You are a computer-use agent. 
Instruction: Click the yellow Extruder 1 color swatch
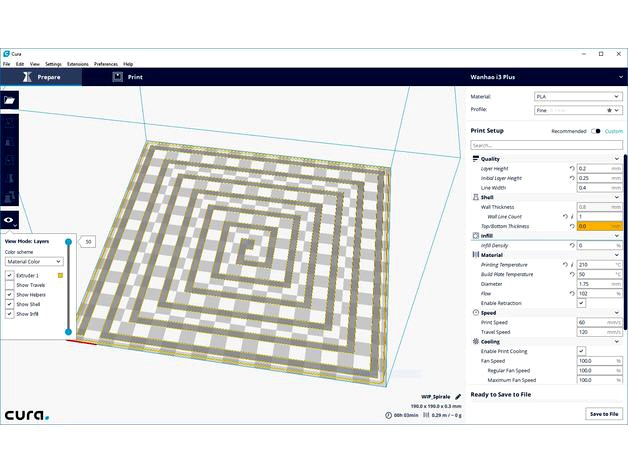[60, 275]
